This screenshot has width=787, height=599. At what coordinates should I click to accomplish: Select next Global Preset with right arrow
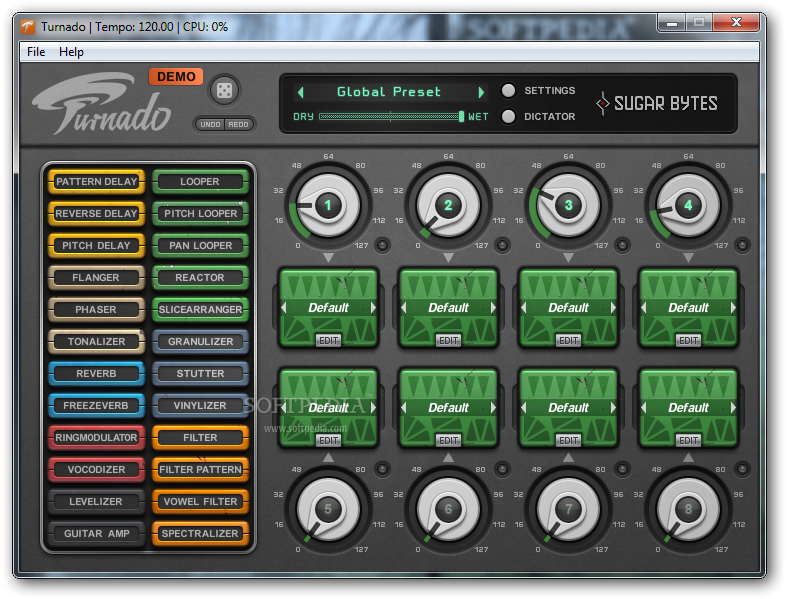coord(481,92)
